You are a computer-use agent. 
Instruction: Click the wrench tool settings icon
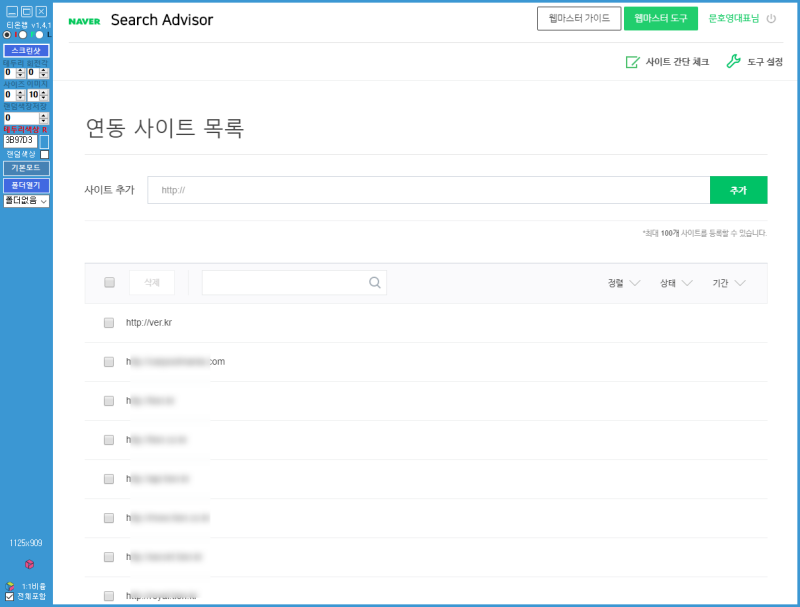[733, 62]
